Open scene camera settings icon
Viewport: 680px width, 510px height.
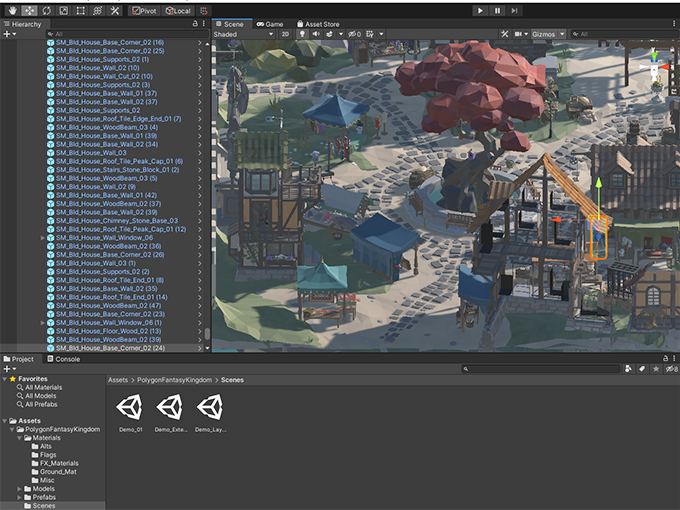pyautogui.click(x=518, y=34)
